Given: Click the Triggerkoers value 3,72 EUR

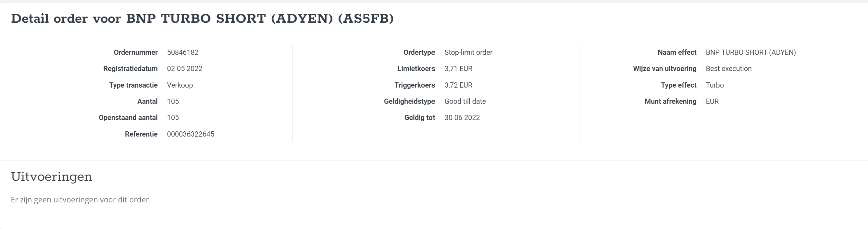Looking at the screenshot, I should [x=458, y=85].
